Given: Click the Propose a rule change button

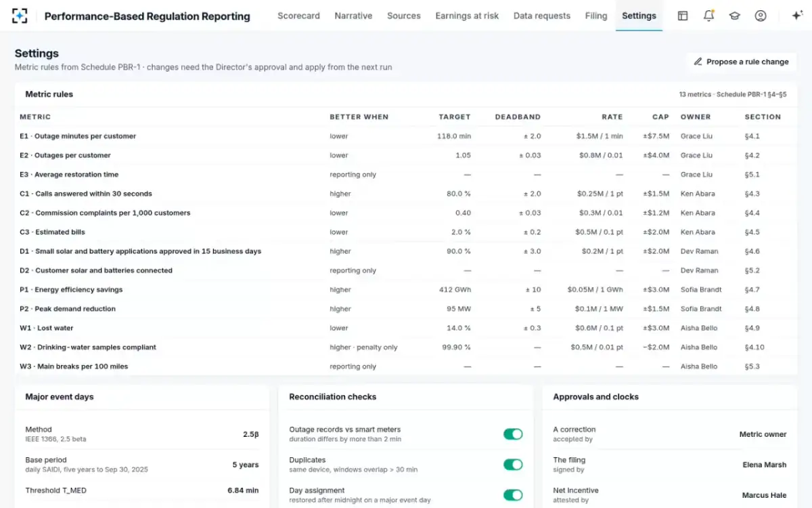Looking at the screenshot, I should (741, 62).
